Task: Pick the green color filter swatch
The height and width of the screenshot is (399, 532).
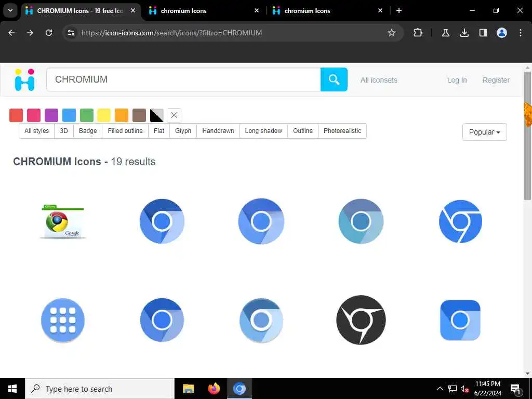Action: 87,115
